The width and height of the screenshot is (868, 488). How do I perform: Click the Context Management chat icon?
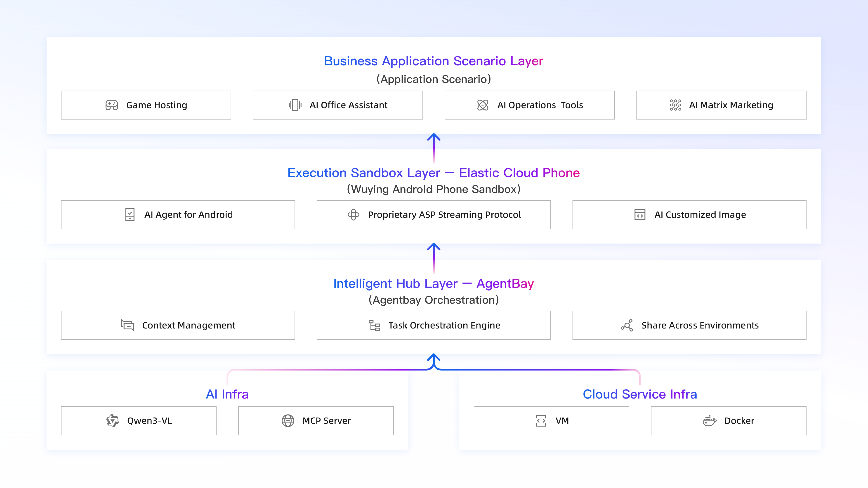coord(128,325)
